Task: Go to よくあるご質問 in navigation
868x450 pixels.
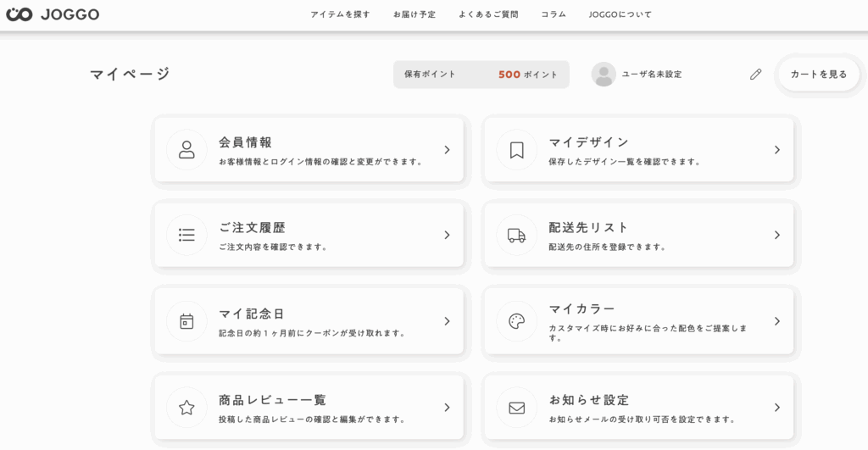Action: click(x=488, y=14)
